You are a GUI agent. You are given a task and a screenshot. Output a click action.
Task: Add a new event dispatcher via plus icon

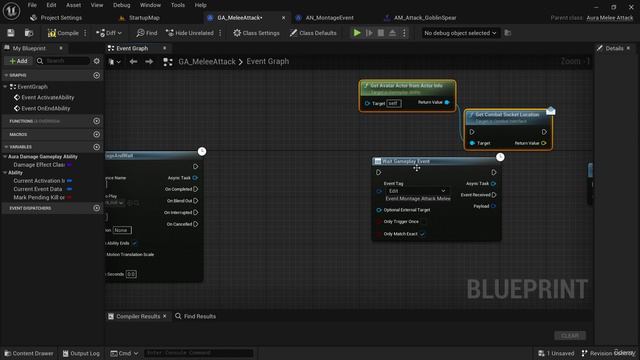coord(97,208)
